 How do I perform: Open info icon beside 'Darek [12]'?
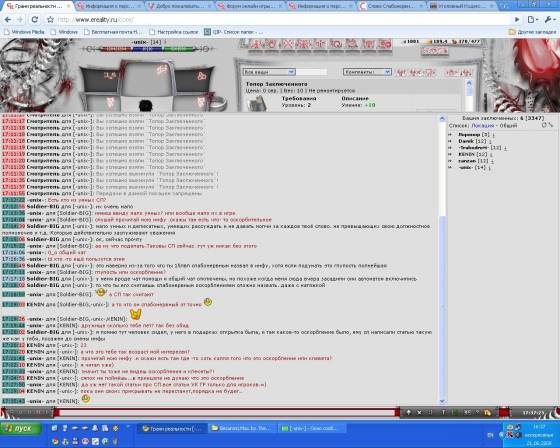click(x=490, y=141)
